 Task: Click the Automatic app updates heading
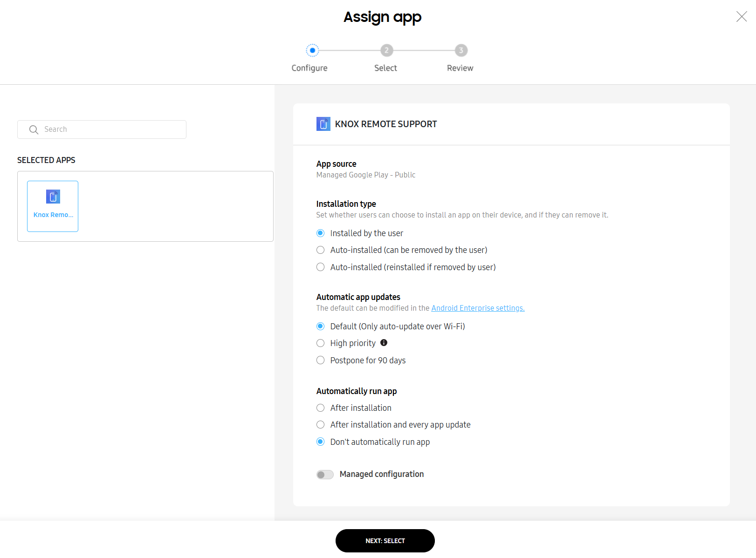pyautogui.click(x=358, y=297)
